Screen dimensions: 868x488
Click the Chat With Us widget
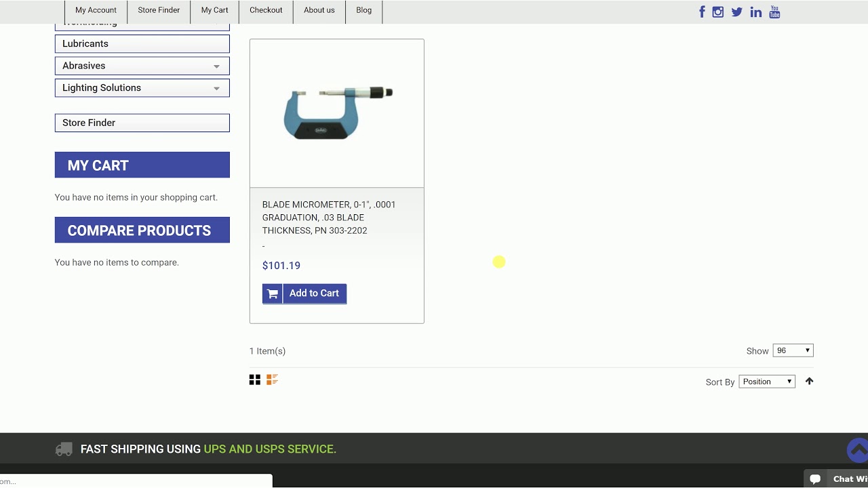pyautogui.click(x=836, y=479)
